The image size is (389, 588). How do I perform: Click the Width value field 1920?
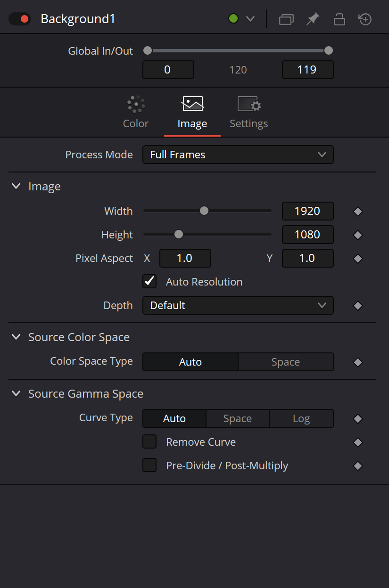[308, 211]
